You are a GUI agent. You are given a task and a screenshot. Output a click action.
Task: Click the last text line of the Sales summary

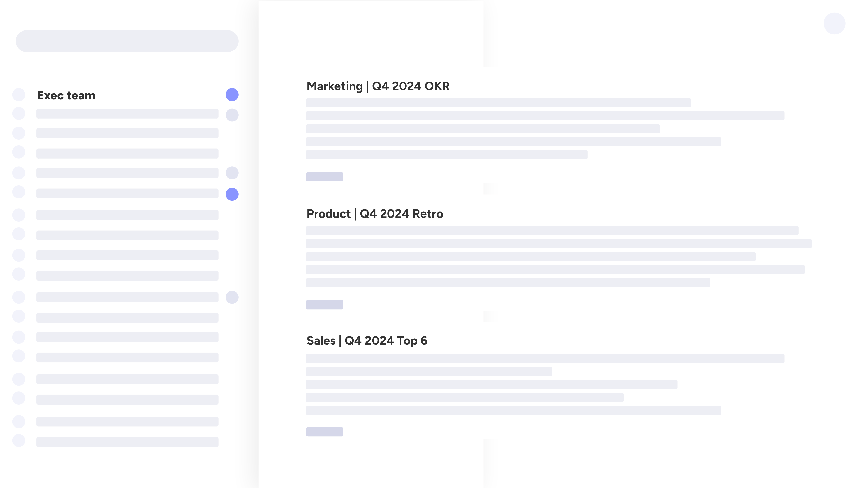pos(513,410)
